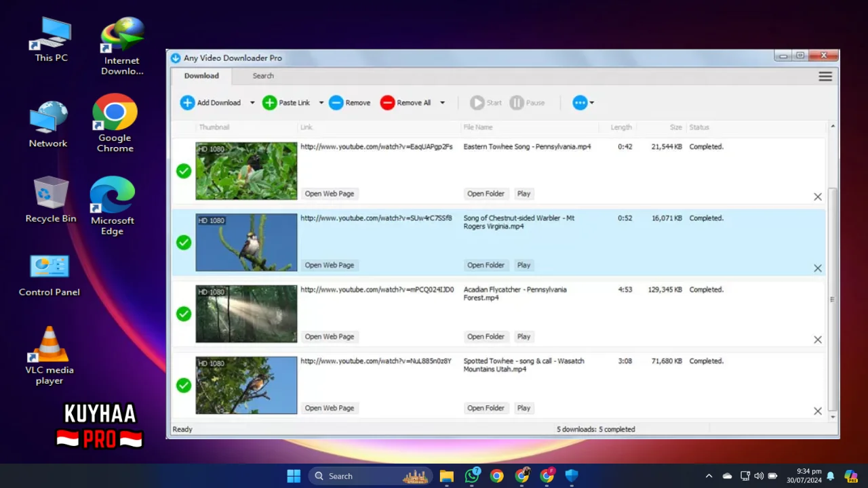Click green checkmark of Spotted Towhee download
This screenshot has height=488, width=868.
tap(184, 385)
